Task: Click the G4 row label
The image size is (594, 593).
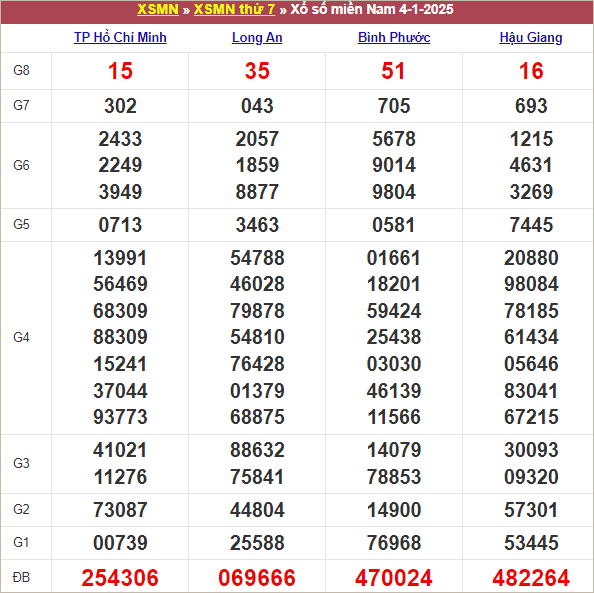Action: (x=21, y=337)
